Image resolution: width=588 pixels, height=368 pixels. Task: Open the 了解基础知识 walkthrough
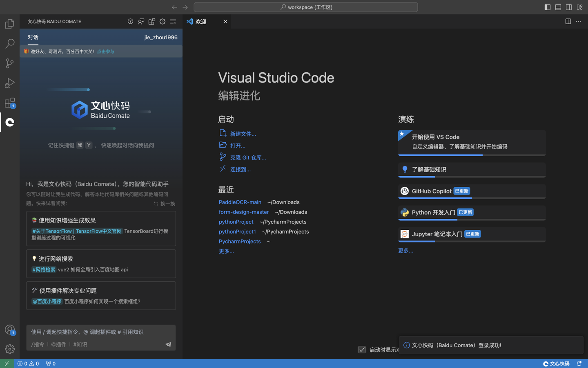(x=472, y=170)
